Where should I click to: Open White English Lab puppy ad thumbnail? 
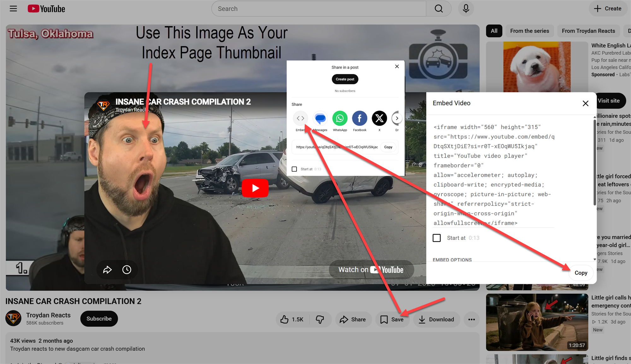tap(537, 67)
